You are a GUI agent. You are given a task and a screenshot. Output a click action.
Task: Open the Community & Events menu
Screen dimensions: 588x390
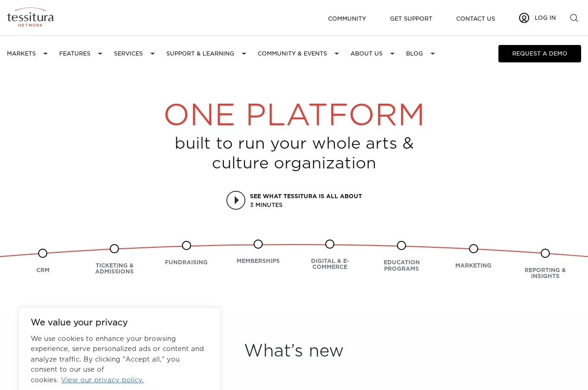point(292,54)
